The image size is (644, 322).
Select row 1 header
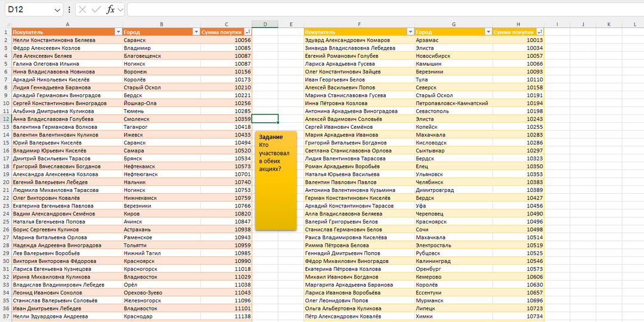[x=6, y=32]
